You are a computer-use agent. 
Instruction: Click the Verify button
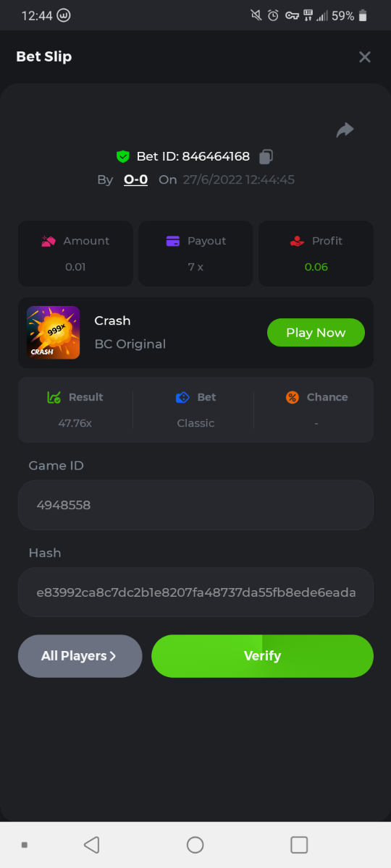(x=262, y=656)
